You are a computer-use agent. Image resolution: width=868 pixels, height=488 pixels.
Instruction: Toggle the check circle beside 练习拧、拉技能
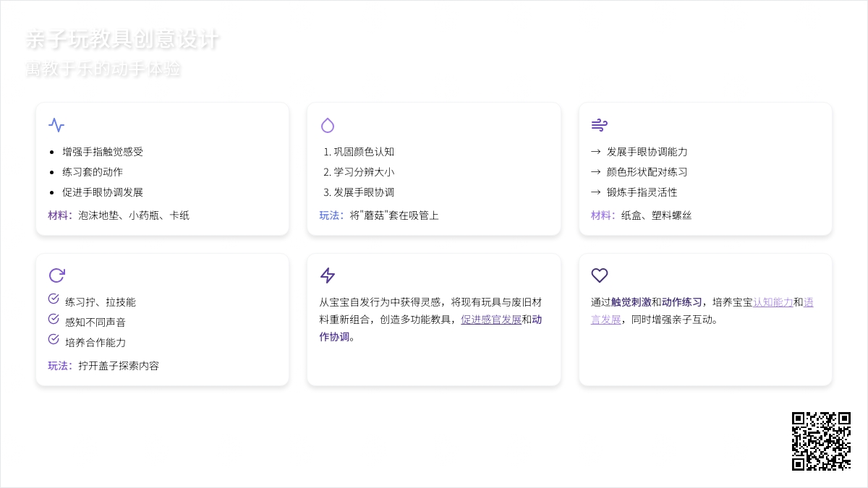(x=54, y=299)
